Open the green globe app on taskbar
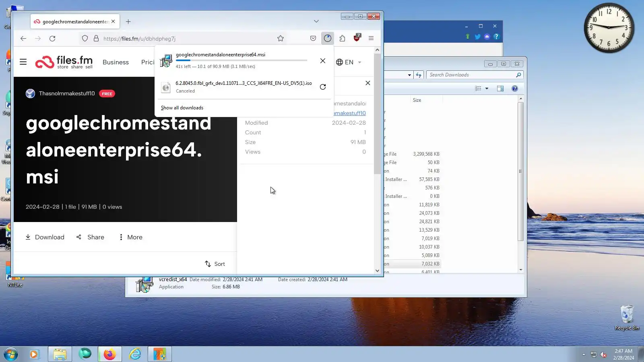Screen dimensions: 644x362 click(85, 354)
